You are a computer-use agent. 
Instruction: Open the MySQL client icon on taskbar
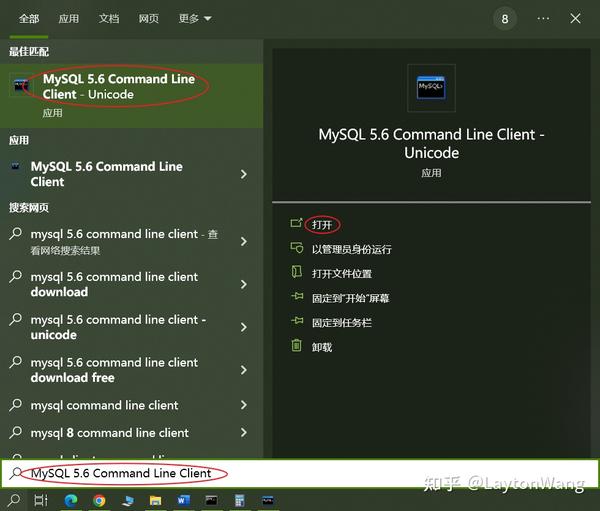267,500
